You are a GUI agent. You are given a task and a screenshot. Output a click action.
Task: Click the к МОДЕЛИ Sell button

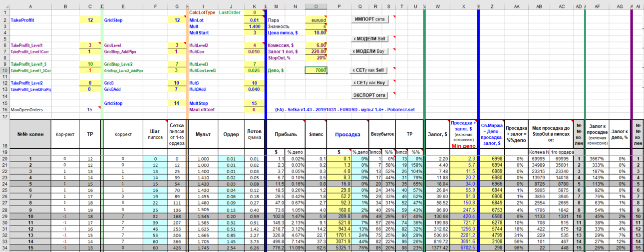pyautogui.click(x=370, y=38)
